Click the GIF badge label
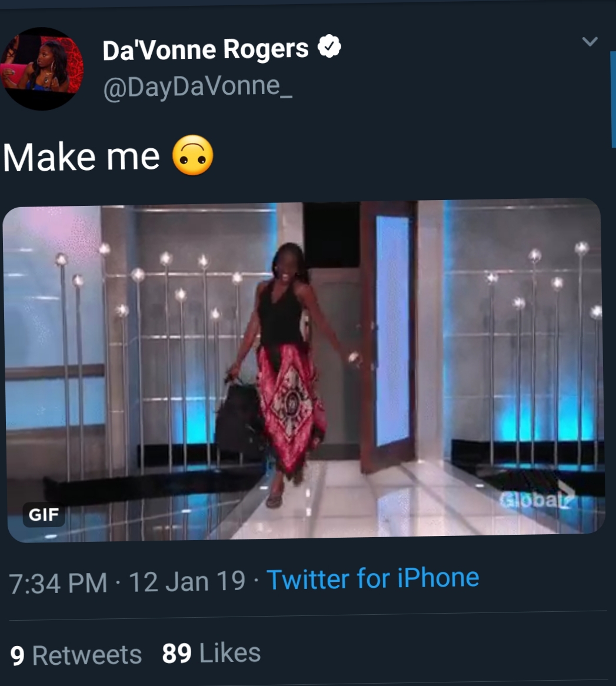The width and height of the screenshot is (616, 686). point(44,514)
